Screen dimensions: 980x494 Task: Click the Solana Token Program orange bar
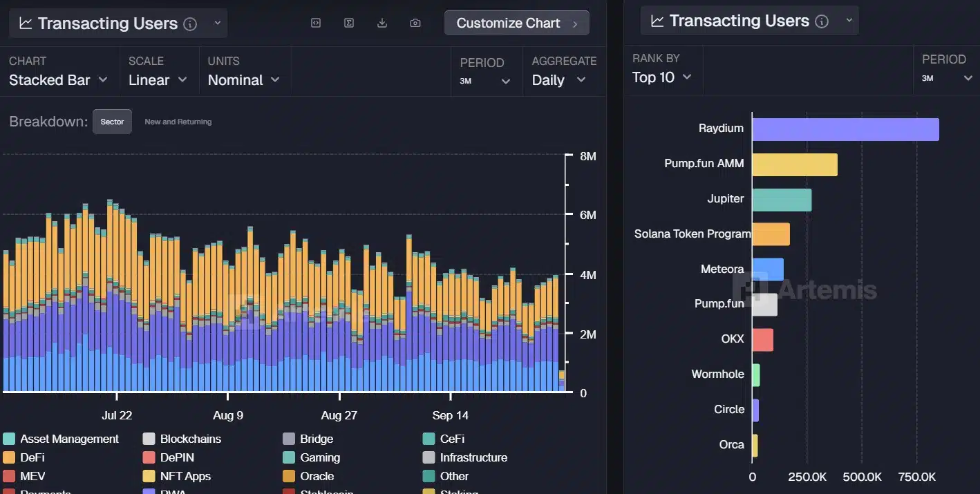click(771, 234)
